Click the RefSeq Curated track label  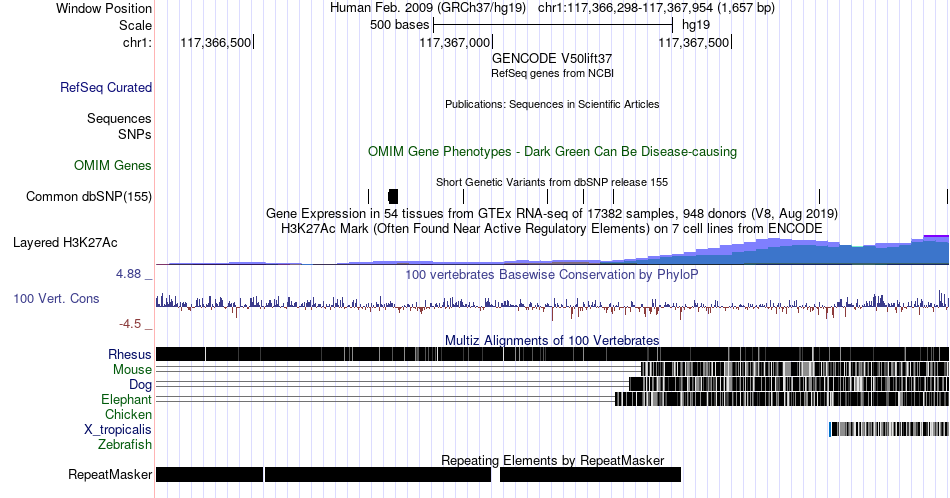coord(105,87)
